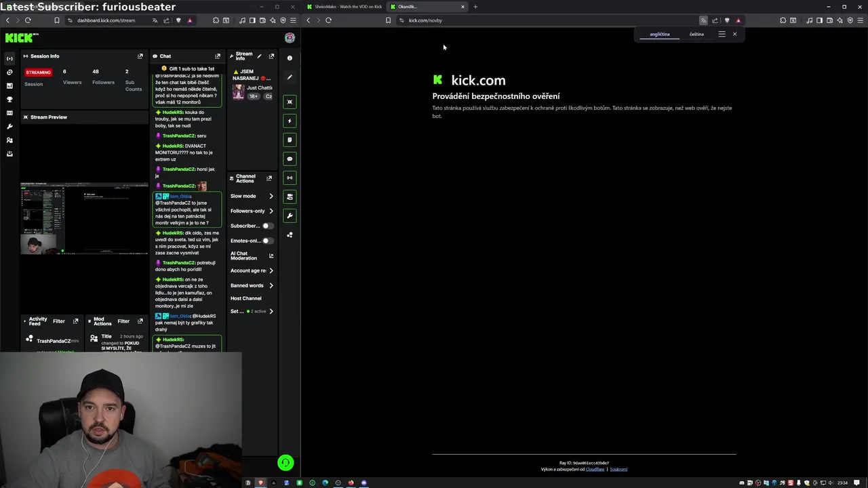The width and height of the screenshot is (868, 488).
Task: Click the 18+ tag in Stream Info
Action: (x=254, y=96)
